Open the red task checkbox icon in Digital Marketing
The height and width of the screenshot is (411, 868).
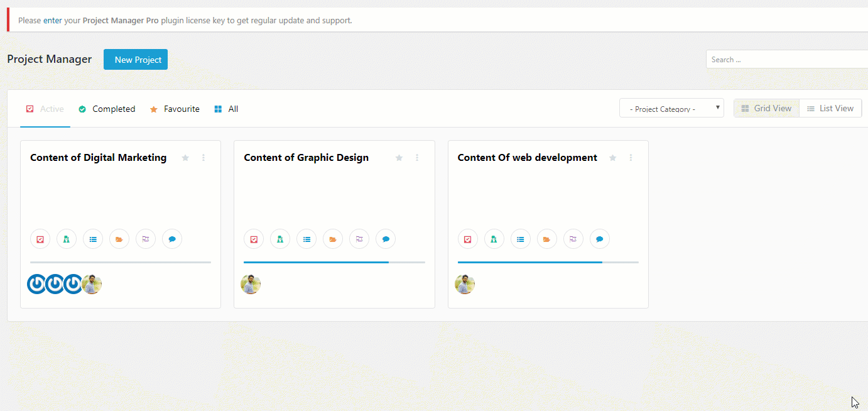click(40, 239)
